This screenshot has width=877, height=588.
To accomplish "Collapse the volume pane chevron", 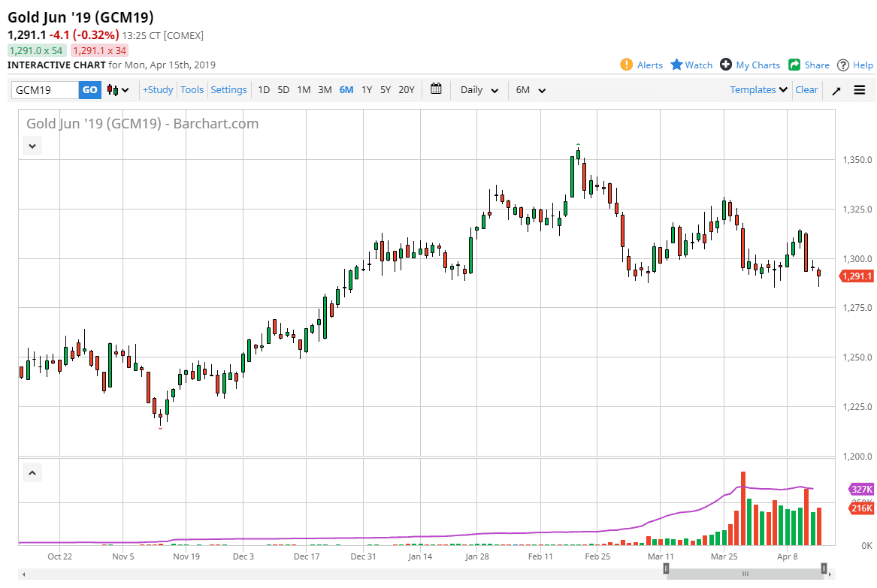I will (x=32, y=472).
